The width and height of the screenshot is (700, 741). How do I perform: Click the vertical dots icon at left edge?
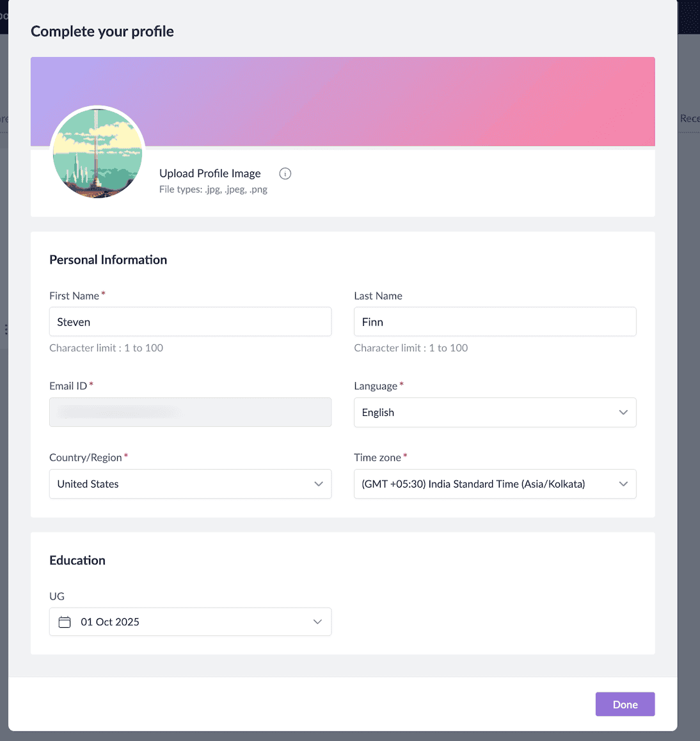[6, 330]
